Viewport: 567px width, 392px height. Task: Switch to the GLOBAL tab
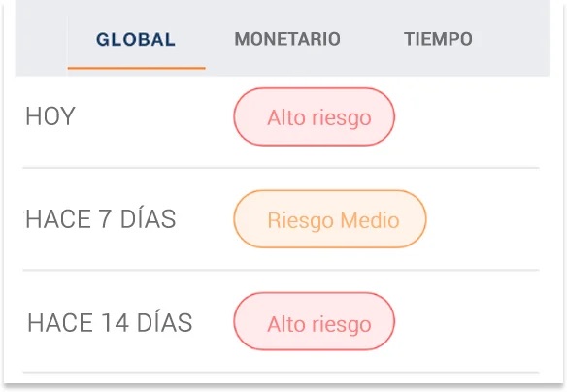(136, 39)
